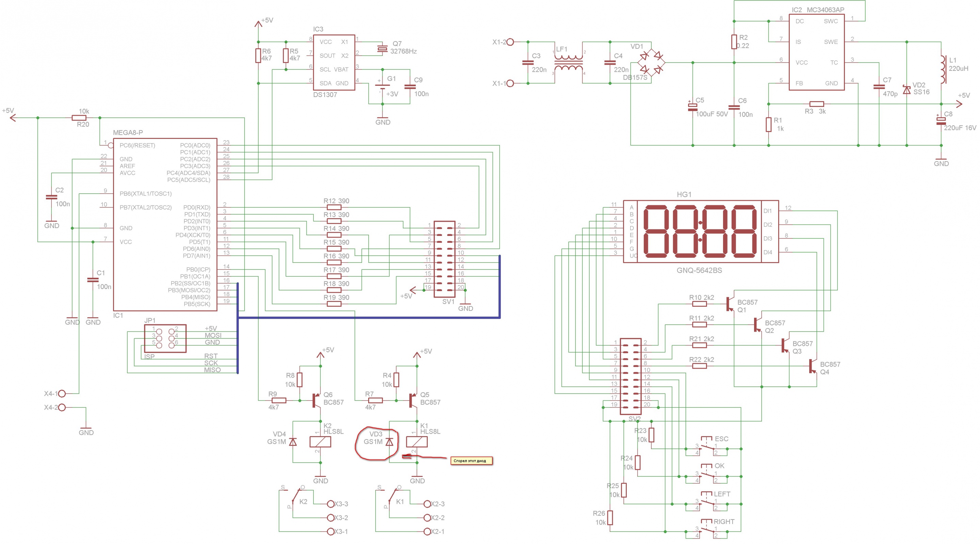Viewport: 980px width, 544px height.
Task: Click the HG1 GNQ-5642BS seven-segment display
Action: (x=701, y=231)
